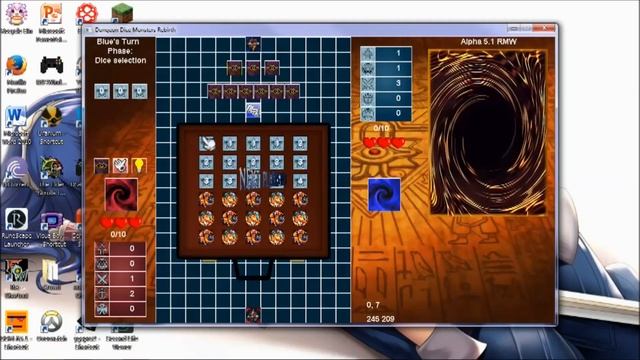Open Microsoft PowerPoint desktop shortcut

pyautogui.click(x=51, y=22)
